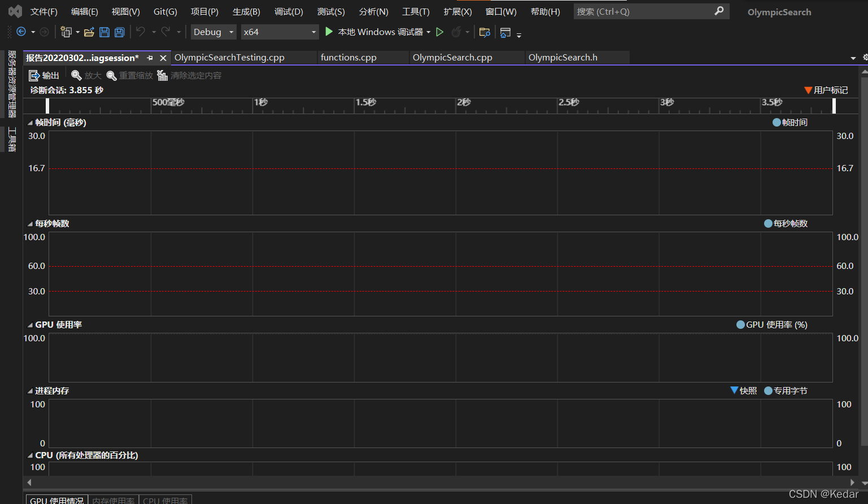This screenshot has width=868, height=504.
Task: Open the 服务器资源管理器 side panel tab
Action: pyautogui.click(x=12, y=84)
